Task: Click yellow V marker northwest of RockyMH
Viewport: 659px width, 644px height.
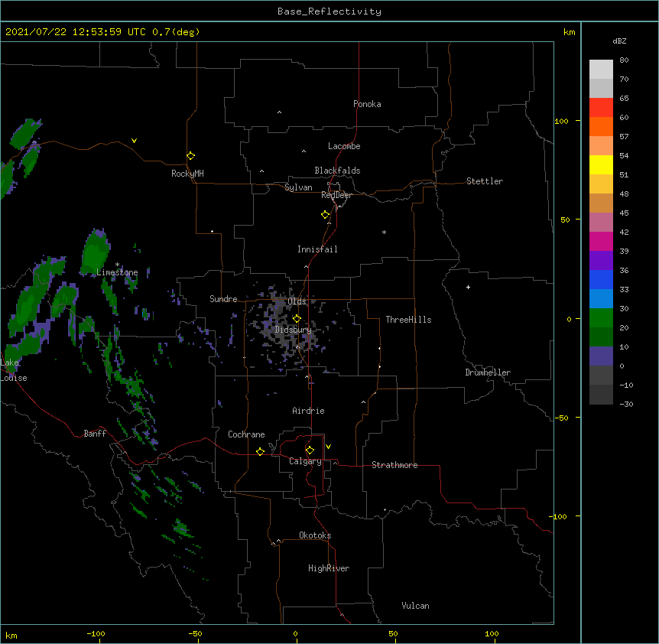Action: (x=134, y=141)
